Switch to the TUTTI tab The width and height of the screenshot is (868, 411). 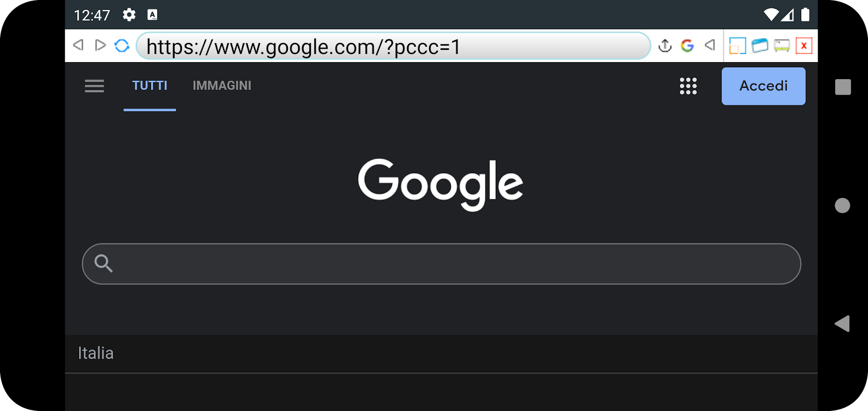[x=150, y=86]
